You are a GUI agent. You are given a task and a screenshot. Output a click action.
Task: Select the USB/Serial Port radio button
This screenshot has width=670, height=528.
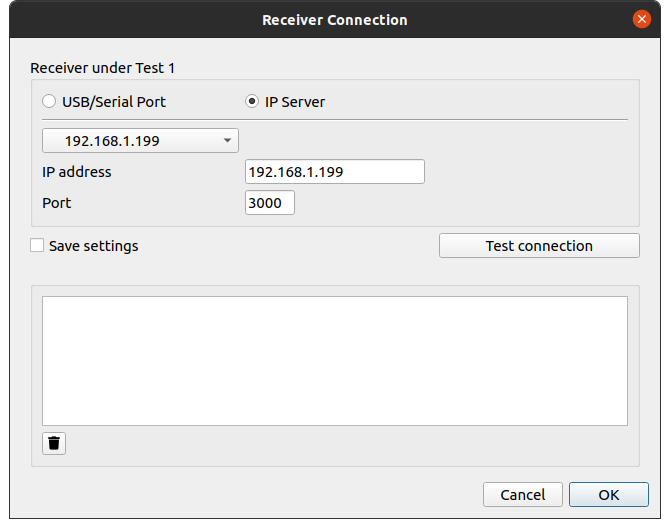point(49,102)
